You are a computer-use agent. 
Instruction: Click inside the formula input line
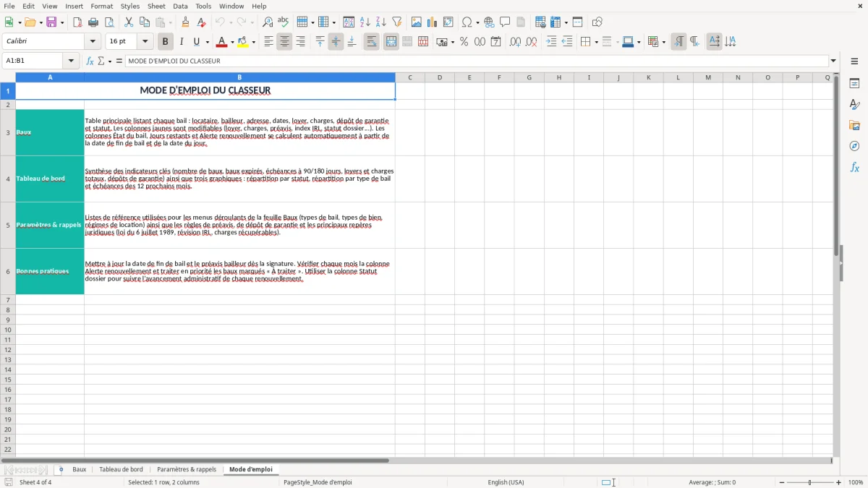pyautogui.click(x=477, y=61)
